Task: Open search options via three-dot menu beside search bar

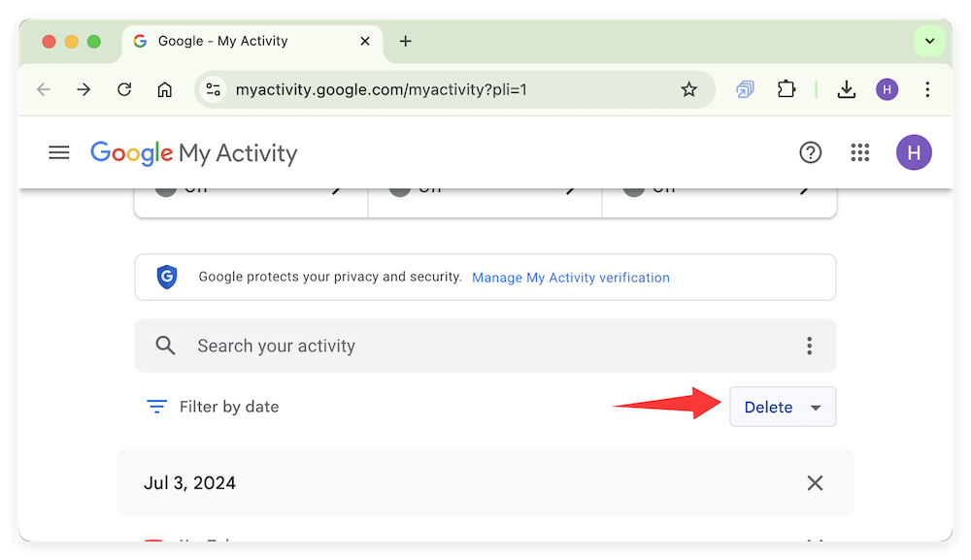Action: click(x=809, y=346)
